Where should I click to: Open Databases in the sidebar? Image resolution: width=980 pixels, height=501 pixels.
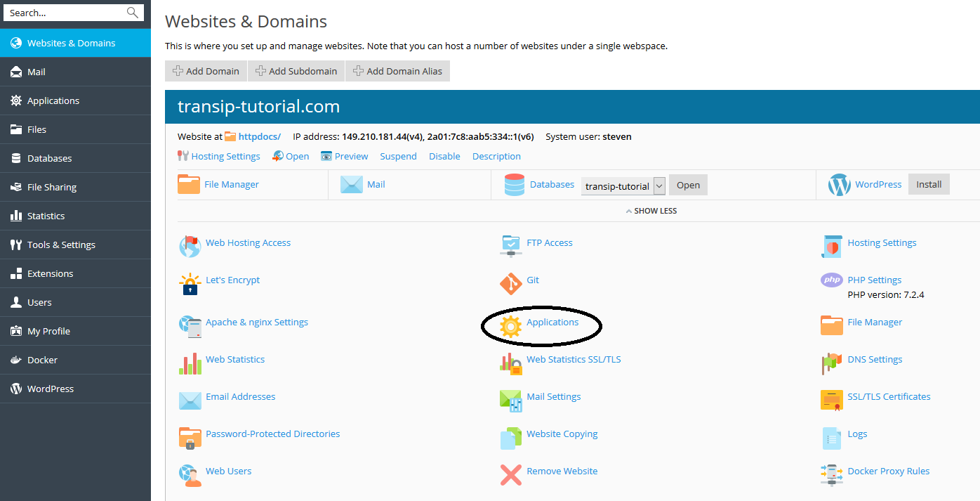pos(75,158)
